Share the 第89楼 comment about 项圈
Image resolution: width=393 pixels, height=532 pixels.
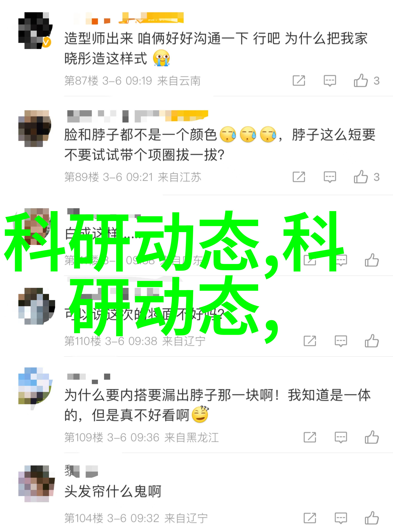coord(299,177)
